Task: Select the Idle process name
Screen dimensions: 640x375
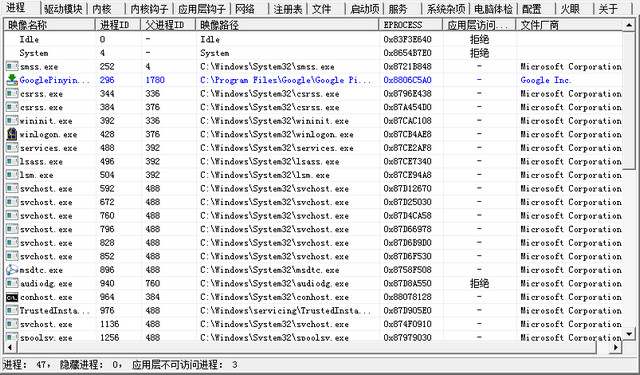Action: tap(29, 39)
